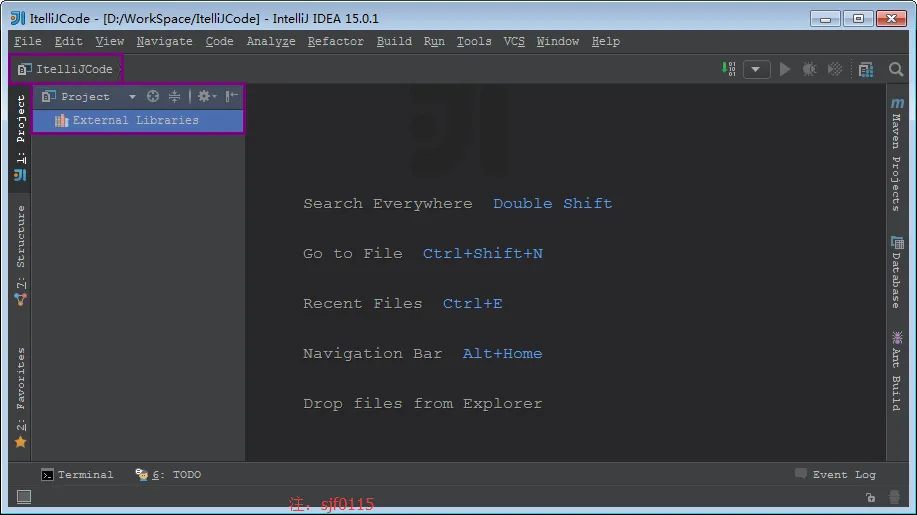Click the Database icon on right bar
917x515 pixels.
[897, 242]
